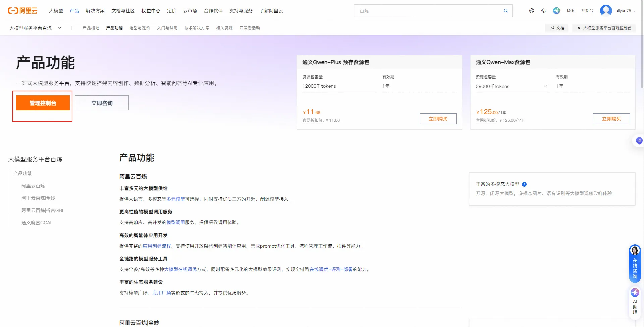
Task: Click the floating translate icon on right edge
Action: (x=639, y=141)
